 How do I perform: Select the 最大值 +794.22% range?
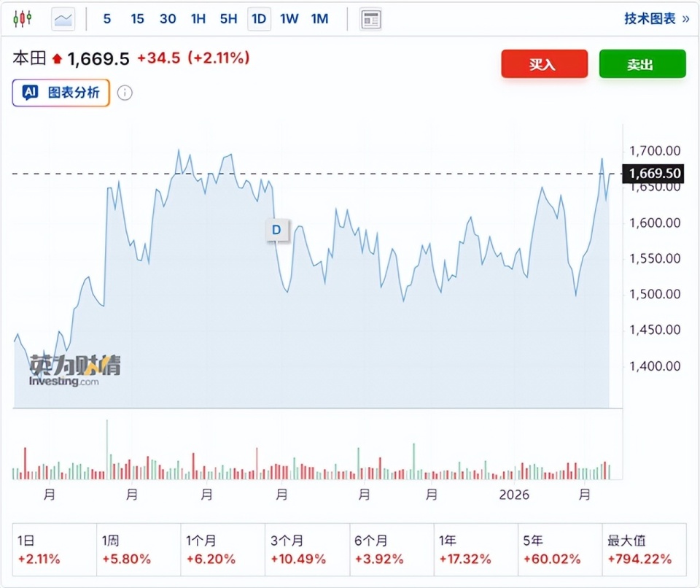click(644, 549)
